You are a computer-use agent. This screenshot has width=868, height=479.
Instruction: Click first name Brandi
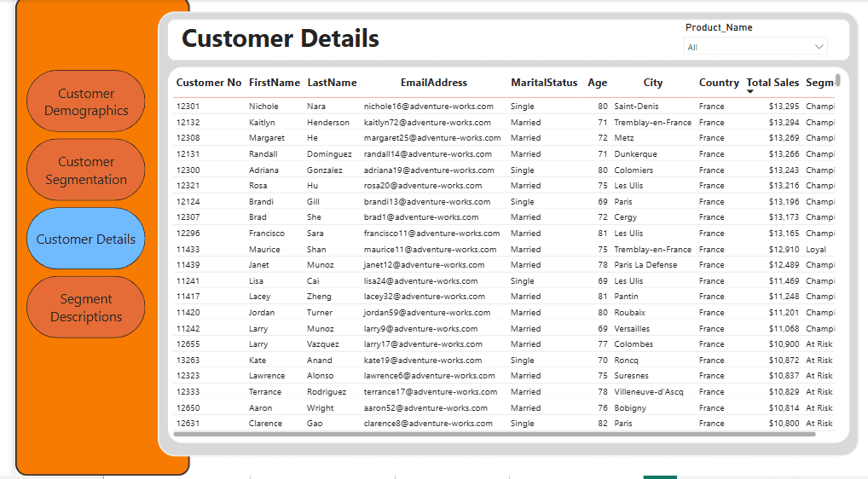pos(261,201)
